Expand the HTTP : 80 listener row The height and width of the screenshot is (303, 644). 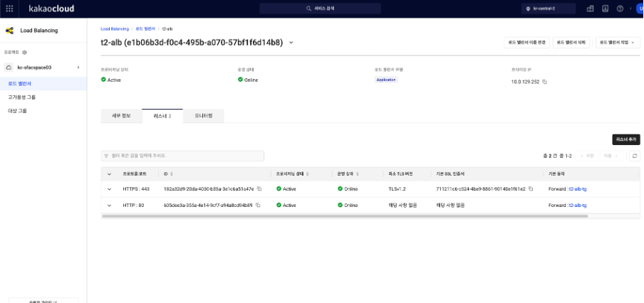click(x=109, y=206)
